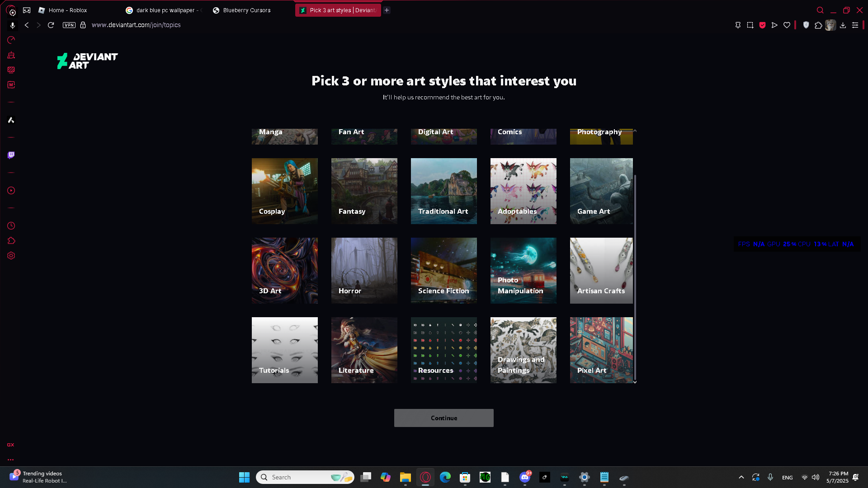Toggle the VPN badge in address bar
Screen dimensions: 868x488
69,25
